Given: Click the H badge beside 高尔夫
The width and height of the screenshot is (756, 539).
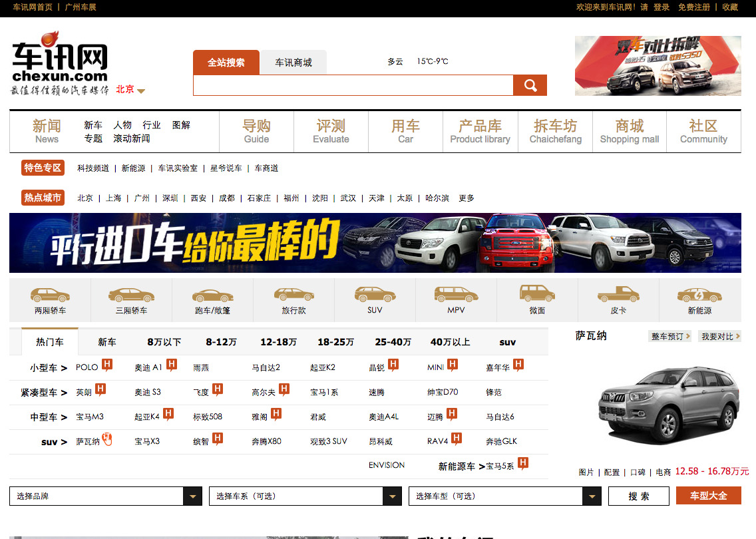Looking at the screenshot, I should click(x=284, y=389).
